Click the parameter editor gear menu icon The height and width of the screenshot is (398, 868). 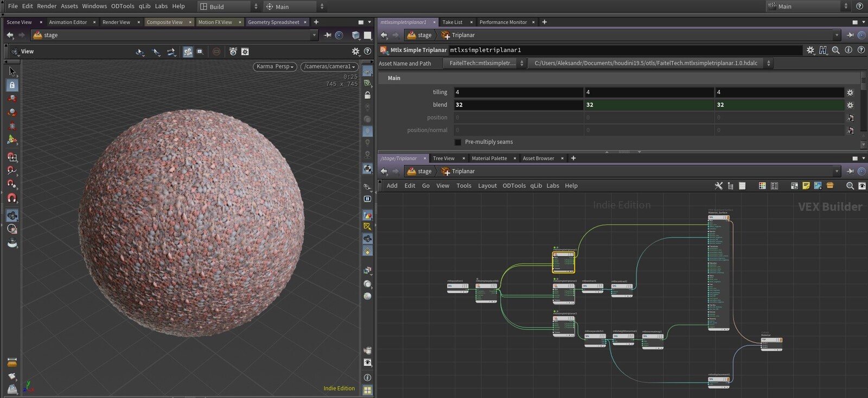click(x=810, y=50)
